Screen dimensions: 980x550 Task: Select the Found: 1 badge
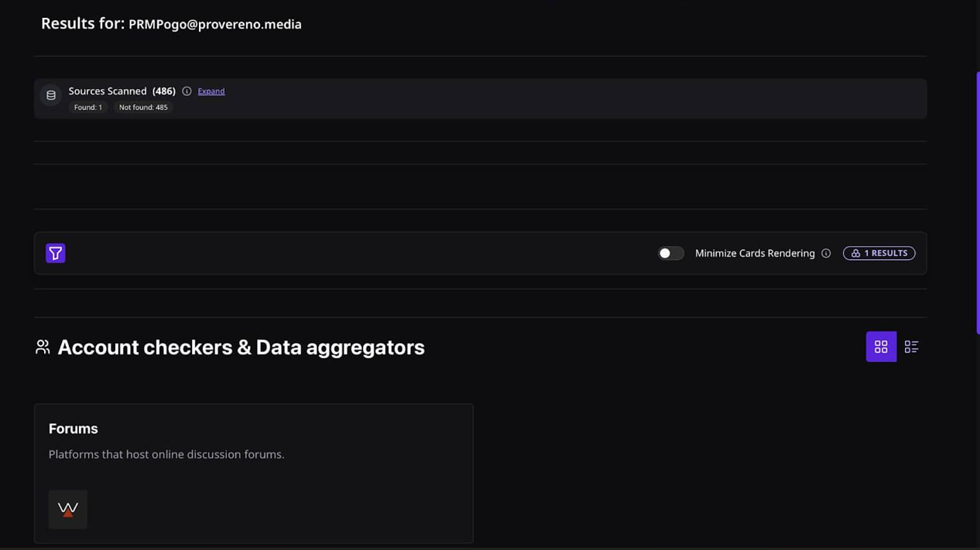[88, 108]
